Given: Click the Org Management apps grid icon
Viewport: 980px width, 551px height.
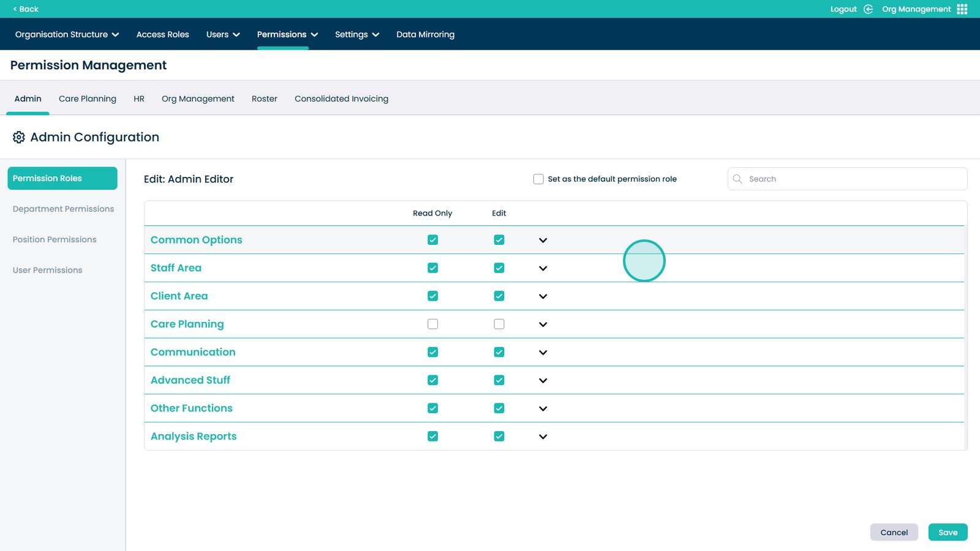Looking at the screenshot, I should 962,9.
